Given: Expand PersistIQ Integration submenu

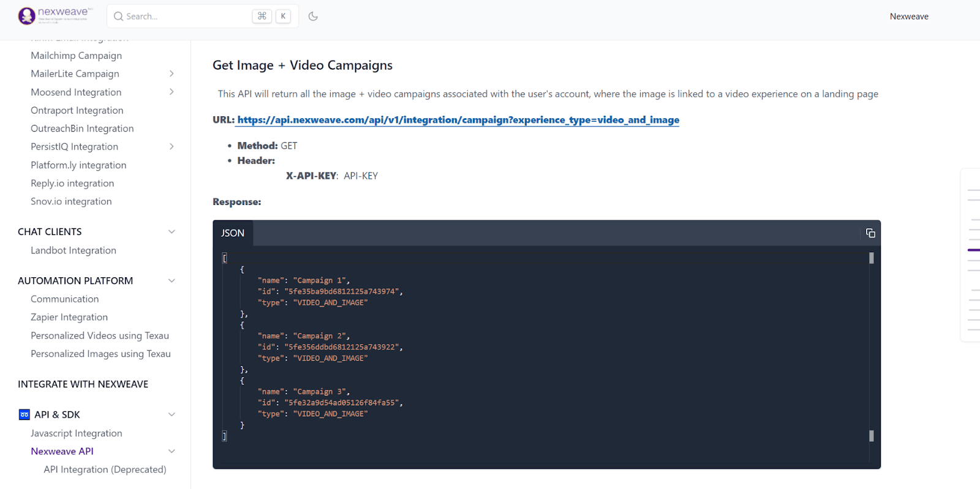Looking at the screenshot, I should 171,146.
